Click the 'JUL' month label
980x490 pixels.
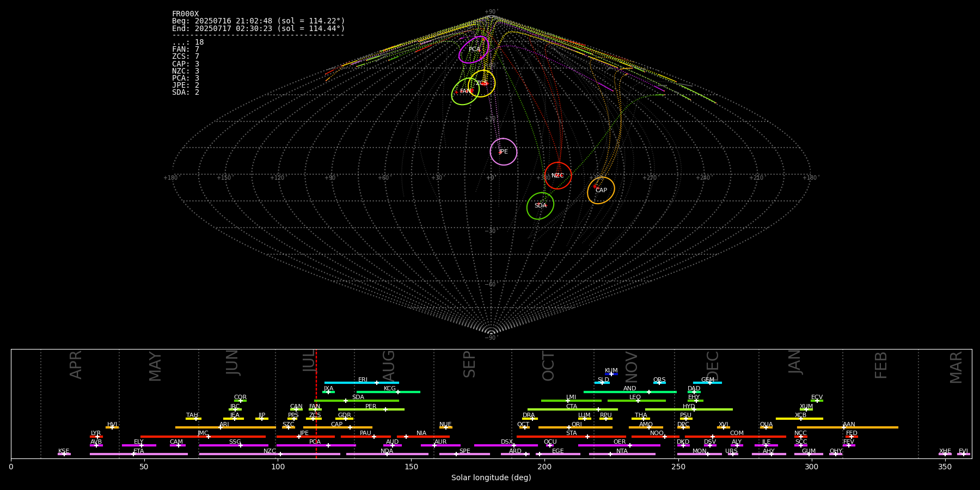pyautogui.click(x=309, y=361)
